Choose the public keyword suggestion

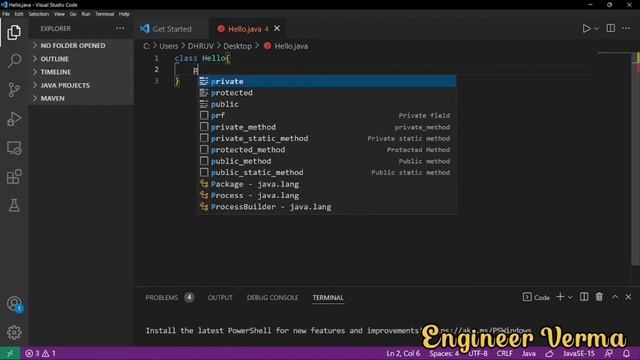(x=327, y=104)
